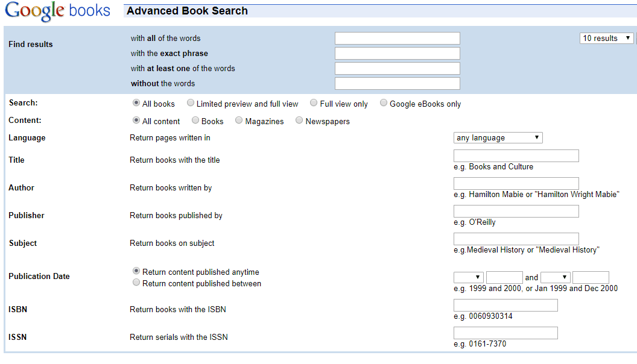Click the 'e.g. 1999 and 2000' example text
The image size is (637, 364).
point(536,289)
